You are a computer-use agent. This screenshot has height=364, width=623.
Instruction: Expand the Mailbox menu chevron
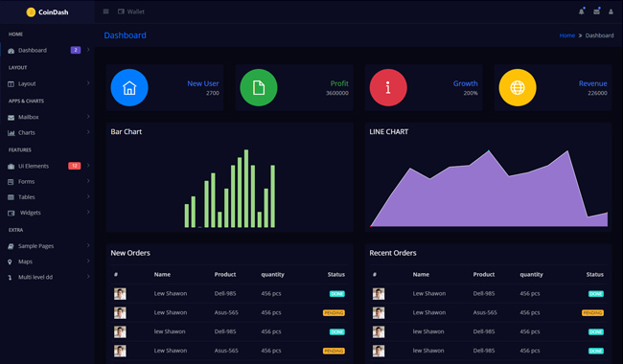click(88, 116)
